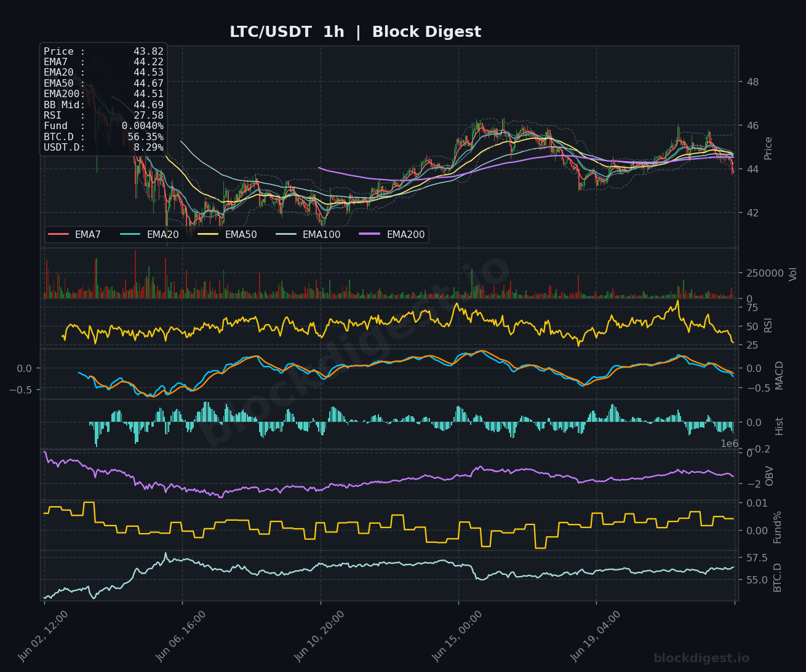The height and width of the screenshot is (672, 806).
Task: Click the RSI axis label on the right
Action: (768, 325)
